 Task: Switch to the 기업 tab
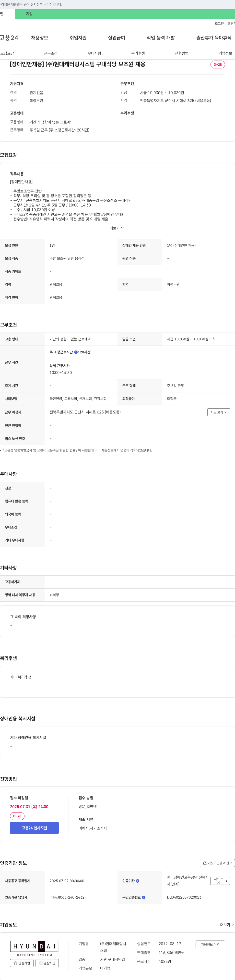(x=29, y=14)
